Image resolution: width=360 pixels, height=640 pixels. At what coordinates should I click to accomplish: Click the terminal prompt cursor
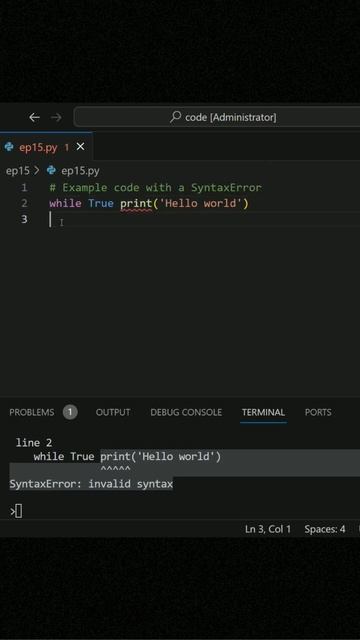tap(18, 511)
